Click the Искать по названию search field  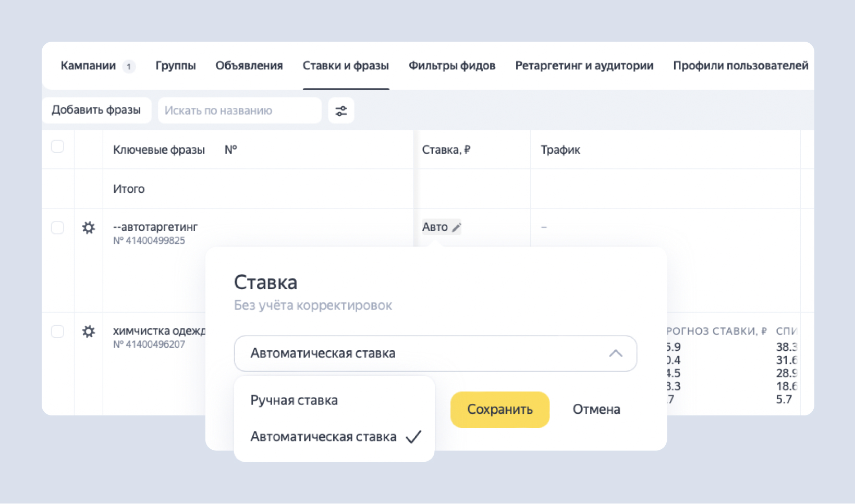pos(239,110)
